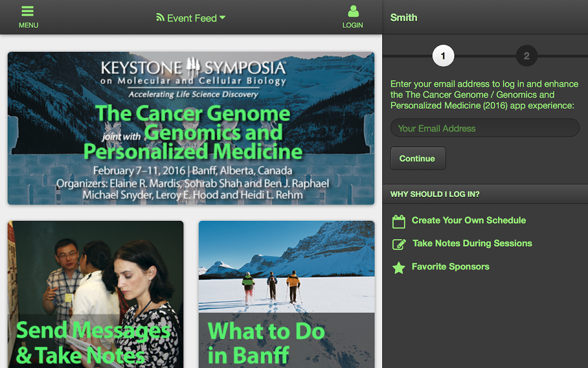Click the RSS feed icon beside Event Feed
This screenshot has width=588, height=368.
[x=160, y=17]
